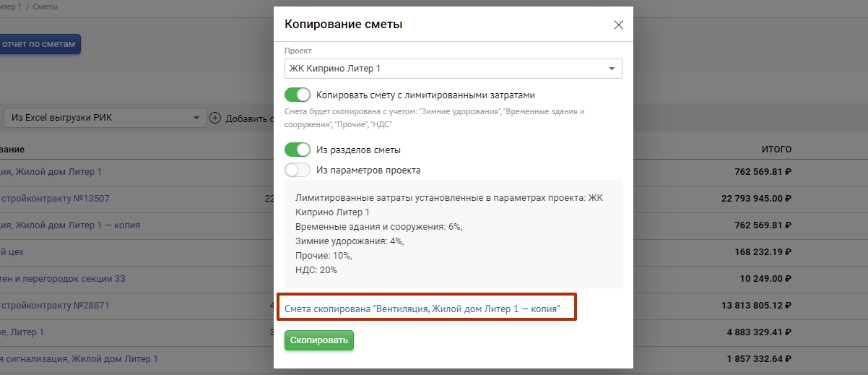Click the dropdown arrow in Проект field

(x=612, y=69)
